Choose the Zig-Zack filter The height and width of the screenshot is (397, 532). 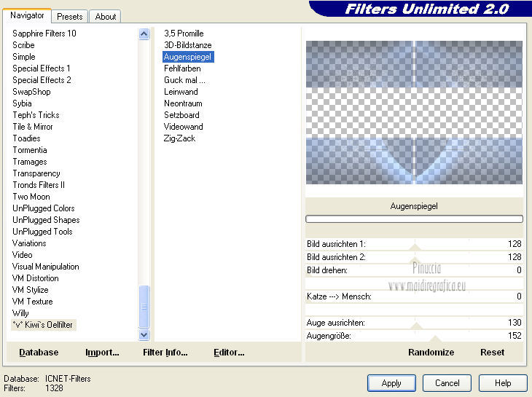tap(179, 138)
